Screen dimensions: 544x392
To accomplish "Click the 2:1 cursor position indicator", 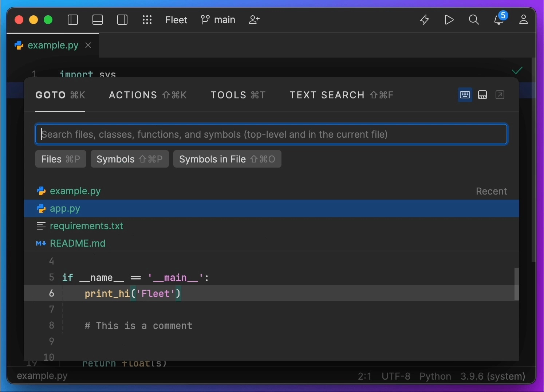I will tap(364, 376).
